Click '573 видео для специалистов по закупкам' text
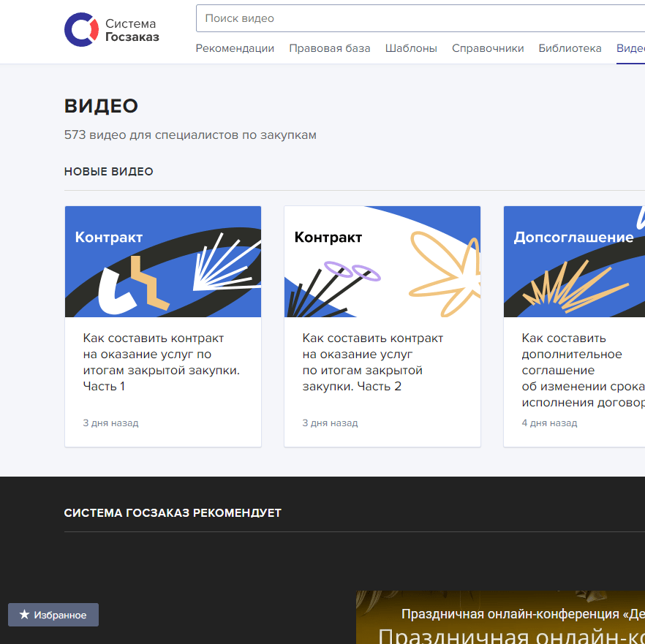The image size is (645, 644). (x=190, y=135)
